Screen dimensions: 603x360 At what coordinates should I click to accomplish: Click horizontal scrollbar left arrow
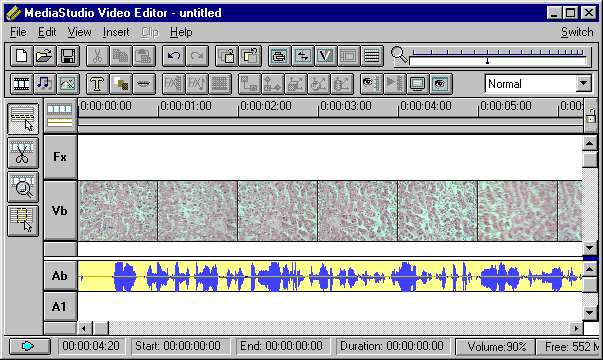[x=84, y=328]
